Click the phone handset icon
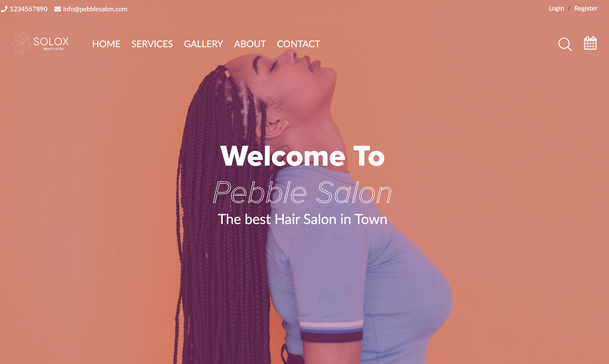The width and height of the screenshot is (609, 364). point(4,9)
